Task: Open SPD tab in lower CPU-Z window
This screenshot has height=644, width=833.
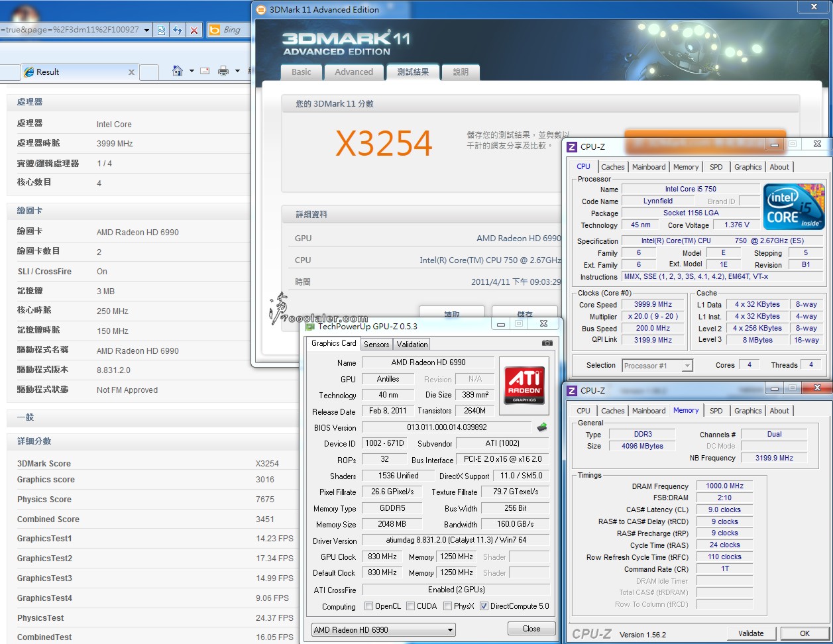Action: [x=716, y=411]
